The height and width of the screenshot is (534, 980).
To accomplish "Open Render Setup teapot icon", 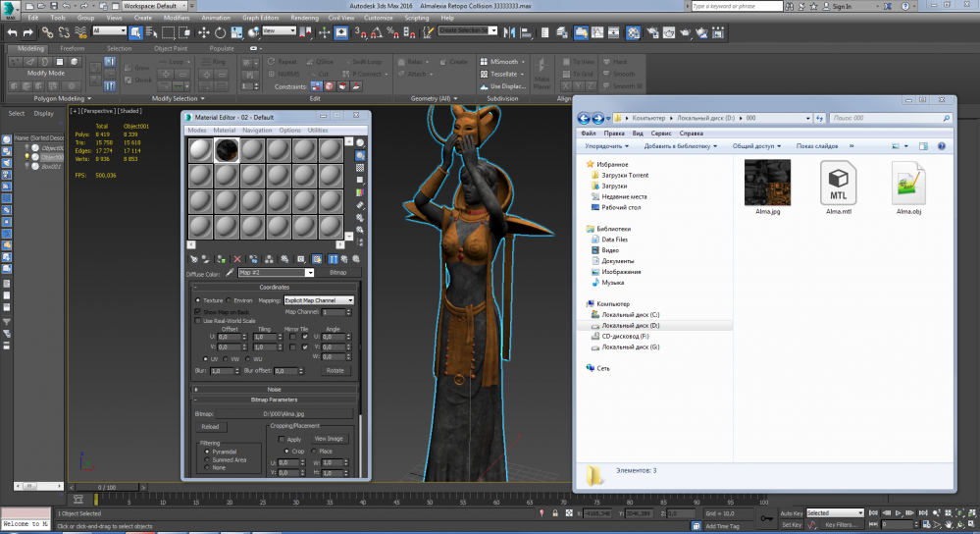I will pyautogui.click(x=652, y=32).
